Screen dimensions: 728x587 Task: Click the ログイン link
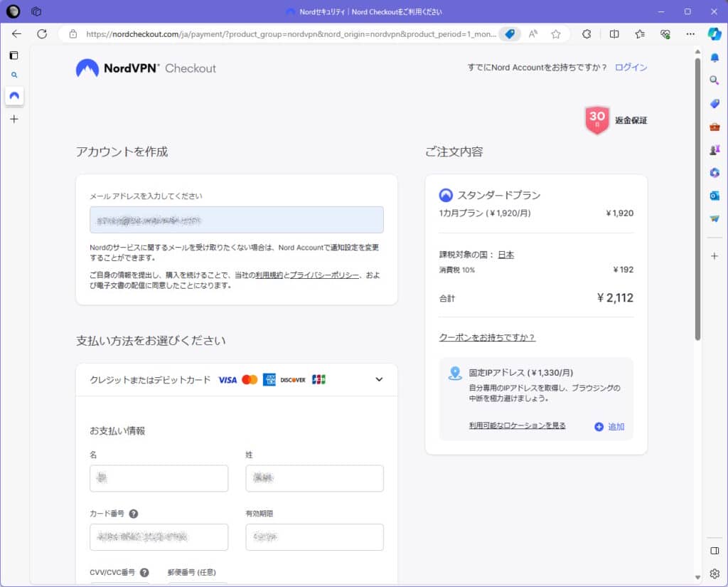click(631, 68)
